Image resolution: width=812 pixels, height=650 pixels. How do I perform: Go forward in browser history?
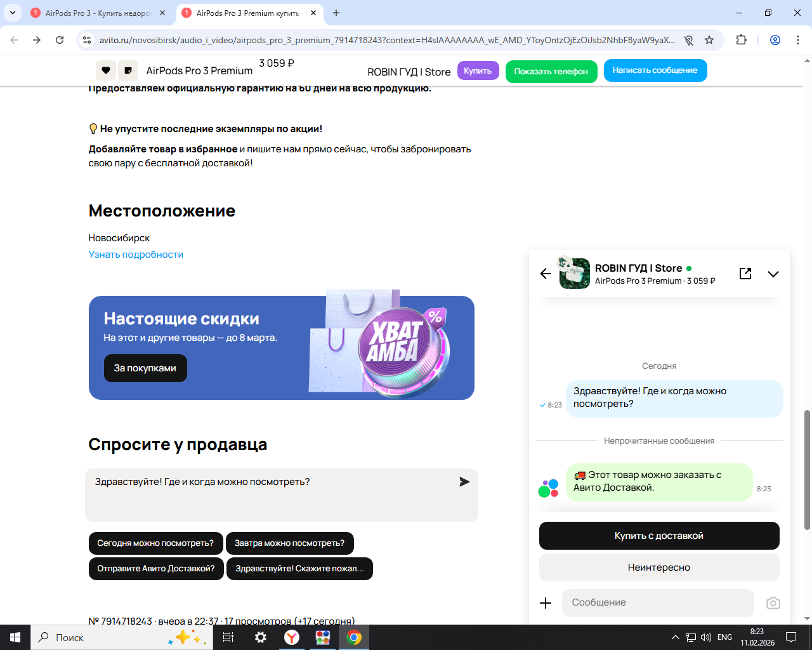37,40
